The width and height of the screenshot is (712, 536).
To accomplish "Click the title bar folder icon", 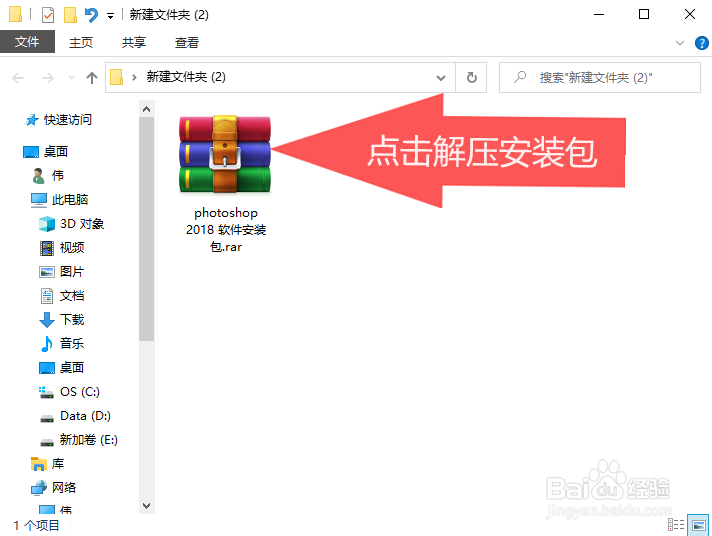I will point(15,14).
